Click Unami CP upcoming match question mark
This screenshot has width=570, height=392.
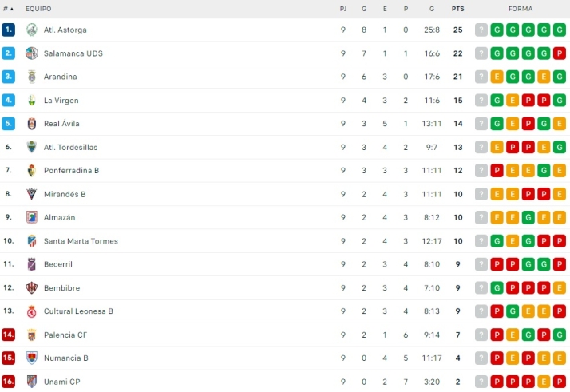point(481,382)
